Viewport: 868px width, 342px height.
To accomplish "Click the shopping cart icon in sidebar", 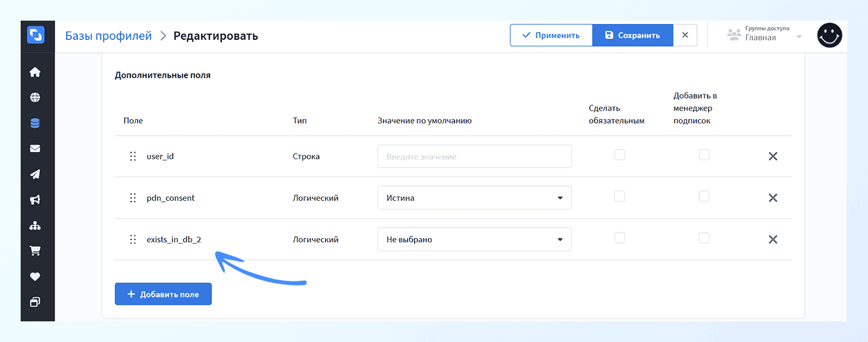I will click(x=35, y=250).
